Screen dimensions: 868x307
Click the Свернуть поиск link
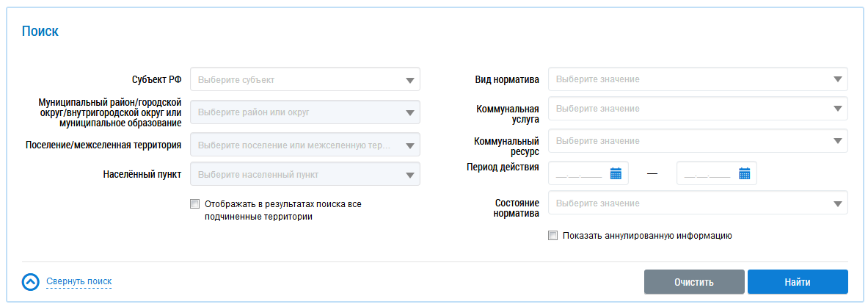(79, 281)
